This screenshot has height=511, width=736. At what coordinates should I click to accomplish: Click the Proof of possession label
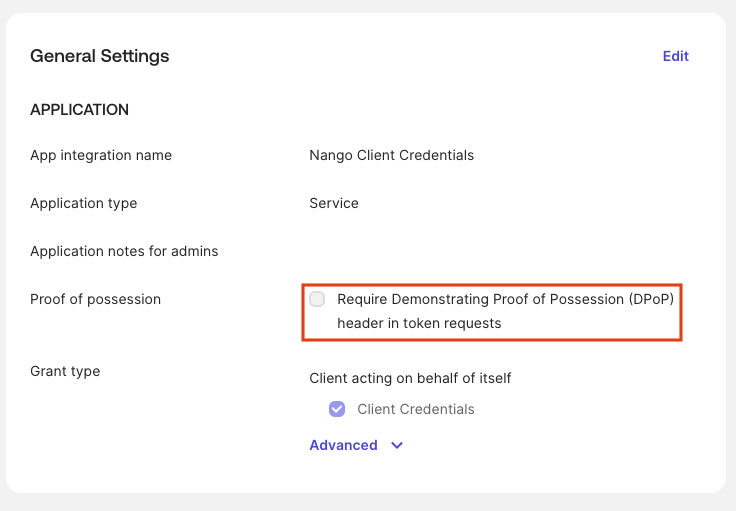[95, 299]
